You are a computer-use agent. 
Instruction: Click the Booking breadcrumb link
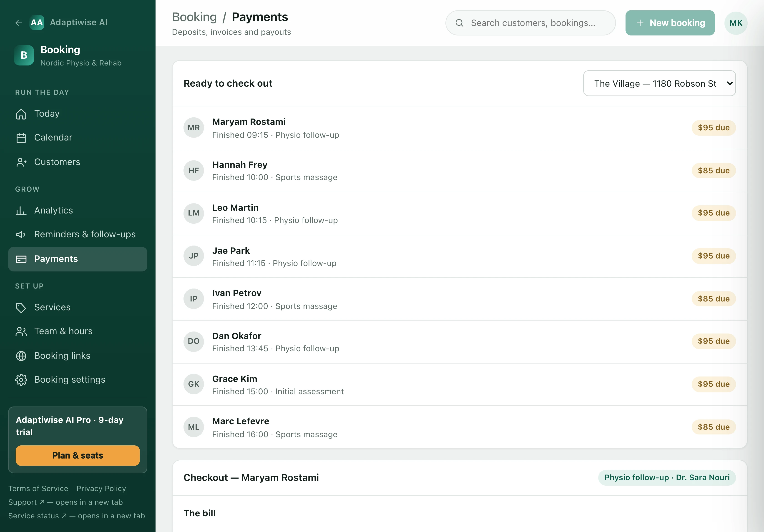point(194,17)
